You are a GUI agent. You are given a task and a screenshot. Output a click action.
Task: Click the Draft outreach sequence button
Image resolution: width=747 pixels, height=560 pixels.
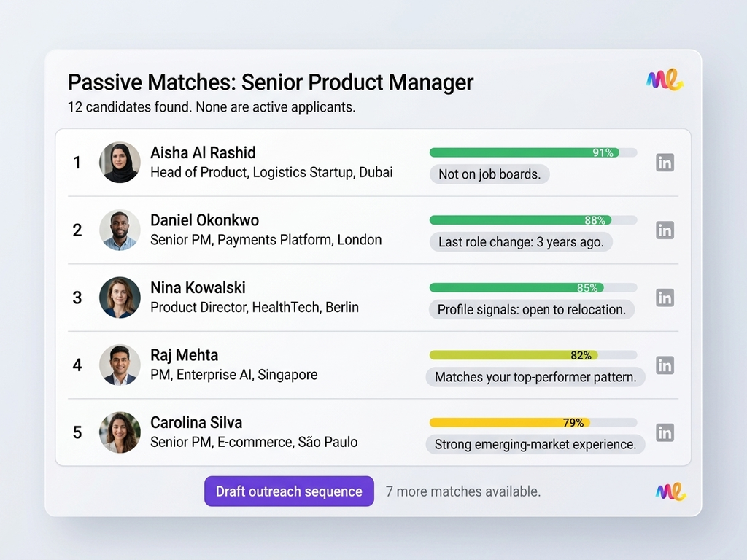click(x=289, y=491)
